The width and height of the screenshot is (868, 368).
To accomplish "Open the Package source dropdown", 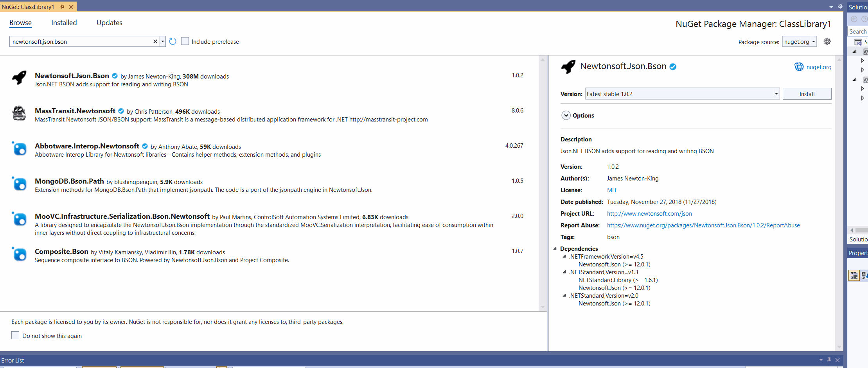I will [x=799, y=41].
